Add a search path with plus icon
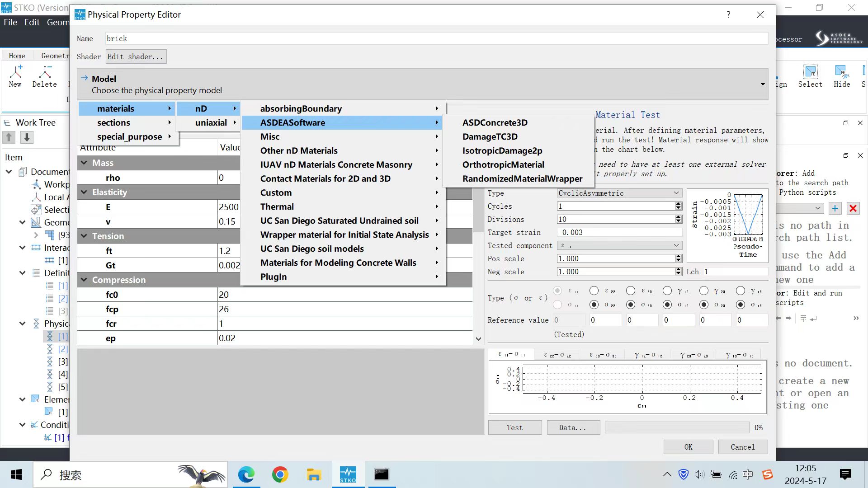Viewport: 868px width, 488px height. [x=835, y=208]
